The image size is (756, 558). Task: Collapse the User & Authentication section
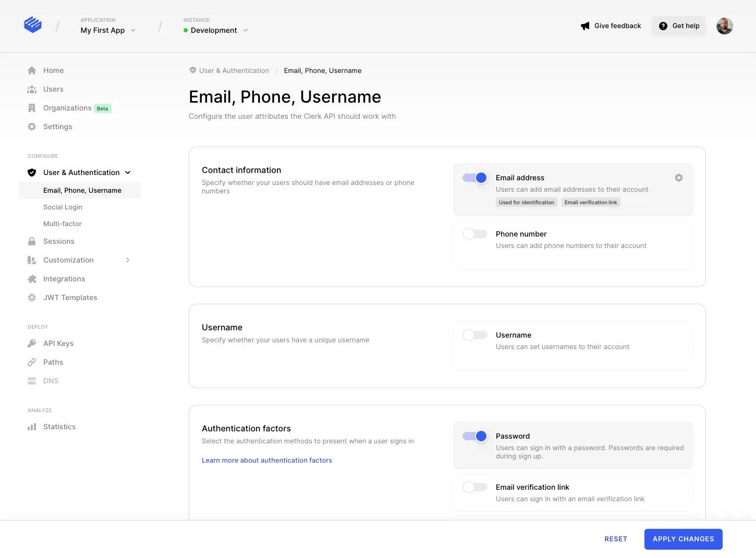coord(128,172)
